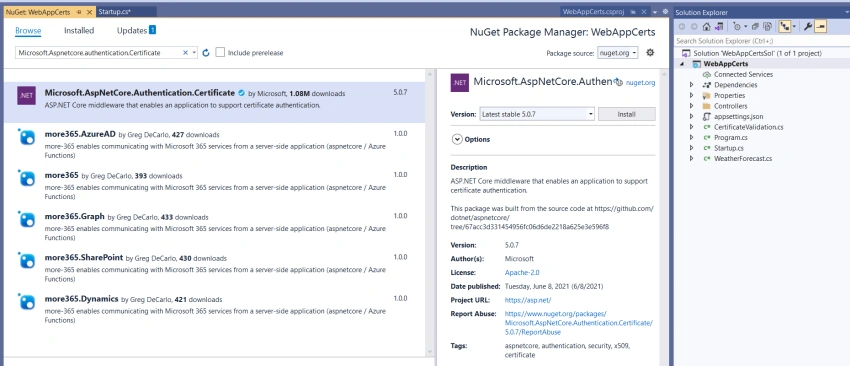Switch to the Installed tab
850x366 pixels.
tap(79, 31)
